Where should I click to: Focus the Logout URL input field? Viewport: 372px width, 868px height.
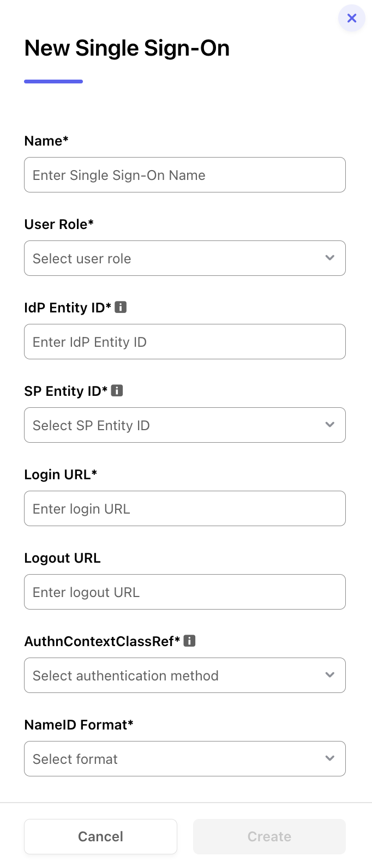tap(185, 592)
